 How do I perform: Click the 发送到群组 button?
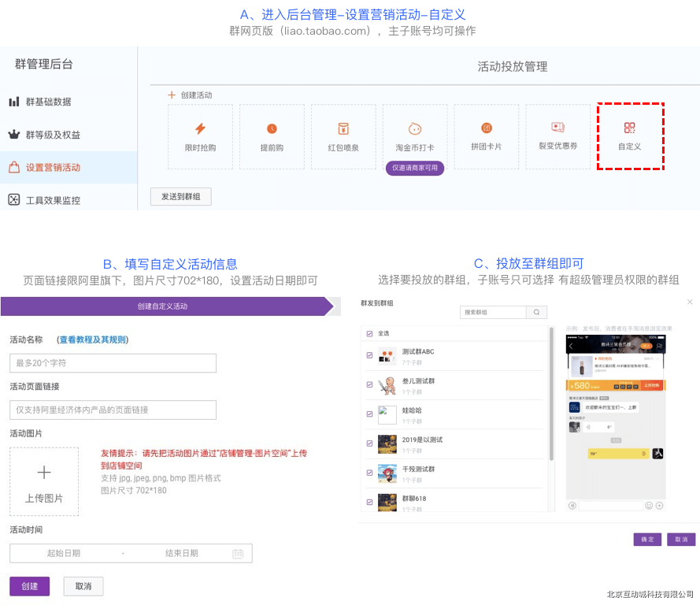[x=181, y=196]
